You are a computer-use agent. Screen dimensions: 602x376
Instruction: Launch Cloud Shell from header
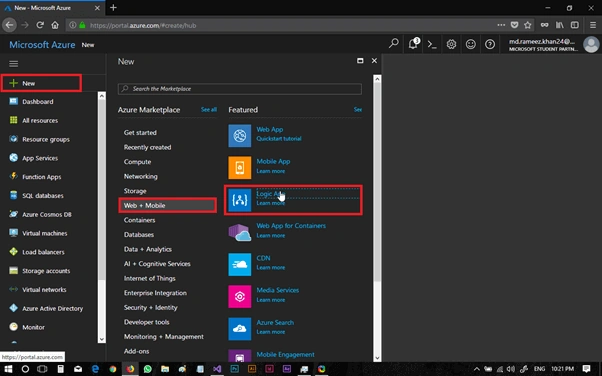tap(432, 45)
